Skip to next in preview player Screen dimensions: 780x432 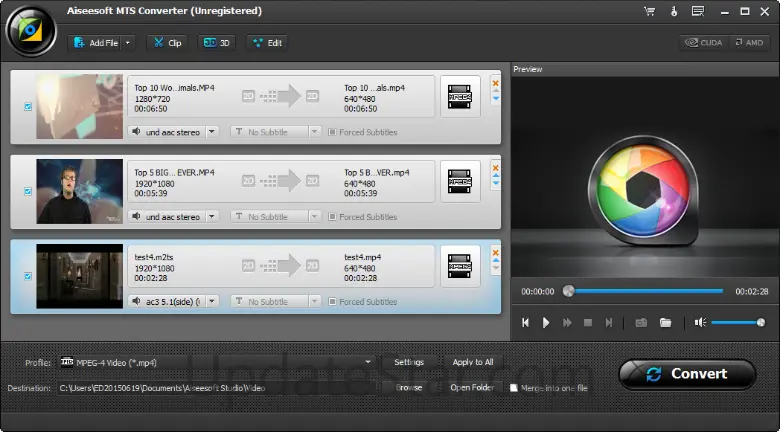(608, 323)
